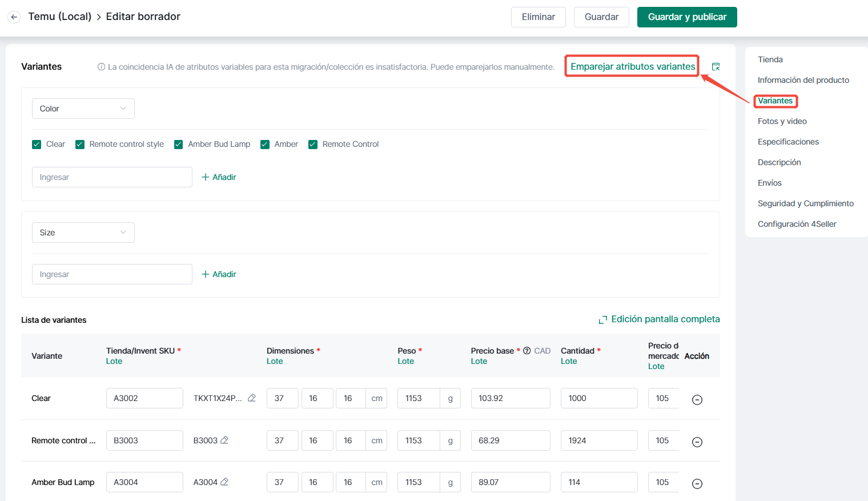Click SKU field containing A3002
Screen dimensions: 868x501
pyautogui.click(x=144, y=398)
